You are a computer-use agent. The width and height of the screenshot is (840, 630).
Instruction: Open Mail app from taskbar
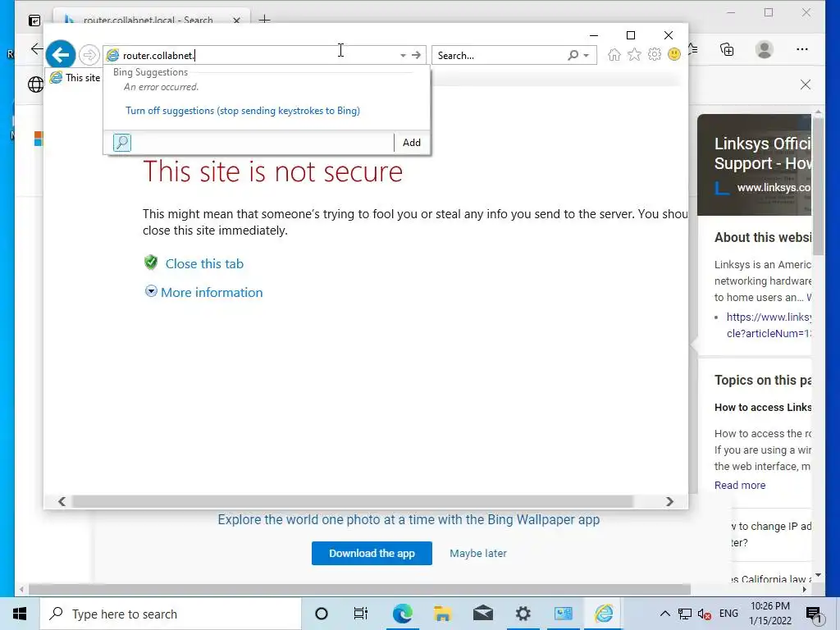click(x=482, y=614)
